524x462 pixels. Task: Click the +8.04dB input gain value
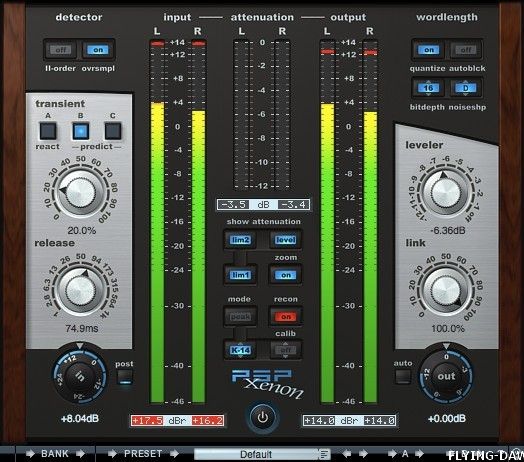point(80,419)
